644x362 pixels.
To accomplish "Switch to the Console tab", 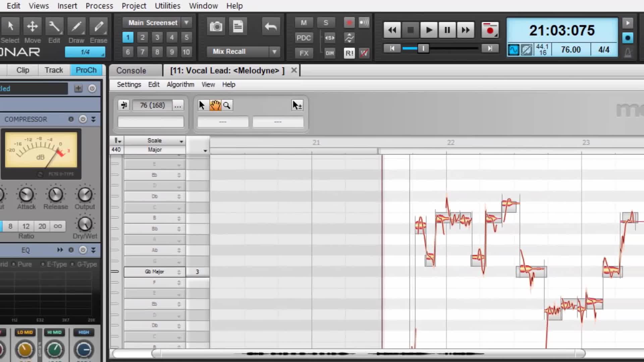I will pyautogui.click(x=131, y=70).
